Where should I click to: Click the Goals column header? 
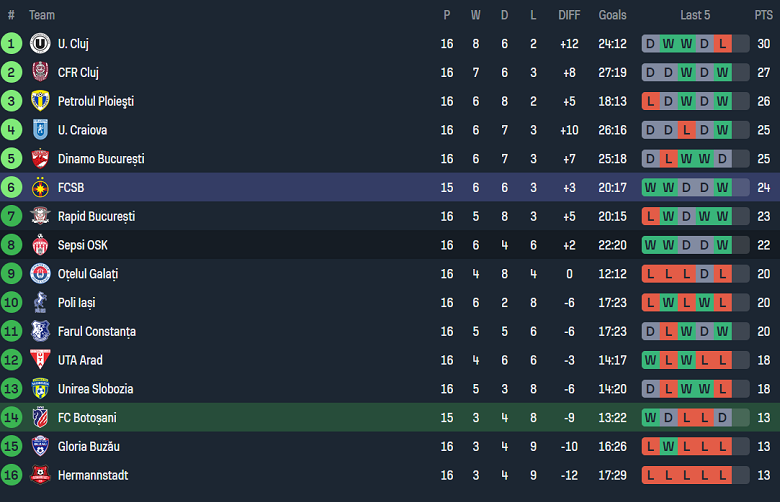click(x=612, y=15)
